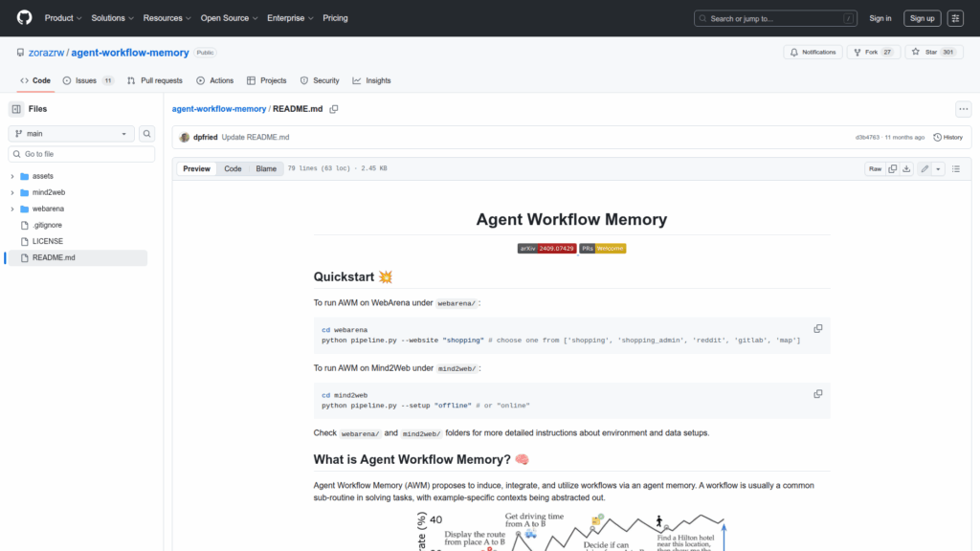This screenshot has height=551, width=980.
Task: Open the README outline list icon
Action: [x=955, y=168]
